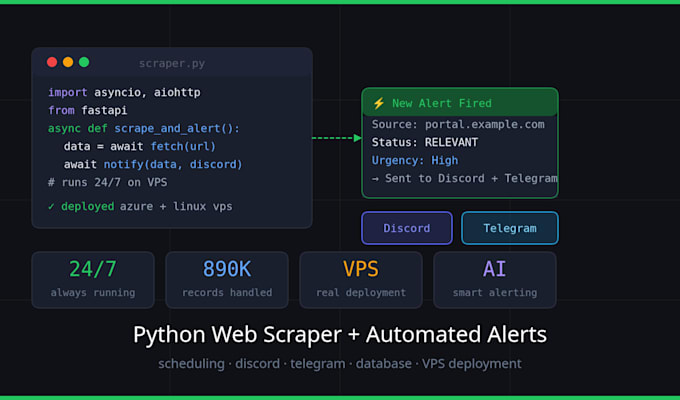Click the 'scheduling · discord · telegram' subtitle line
Screen dimensions: 680x400
340,364
